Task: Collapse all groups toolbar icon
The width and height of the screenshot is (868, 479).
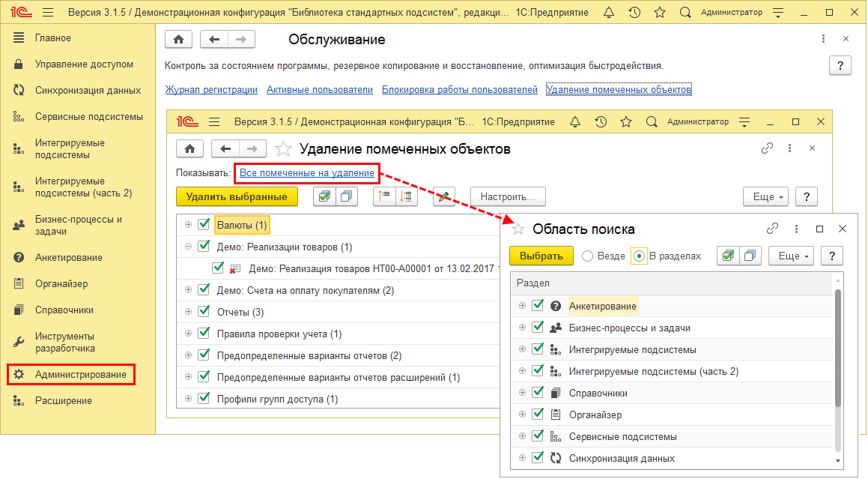Action: point(384,196)
